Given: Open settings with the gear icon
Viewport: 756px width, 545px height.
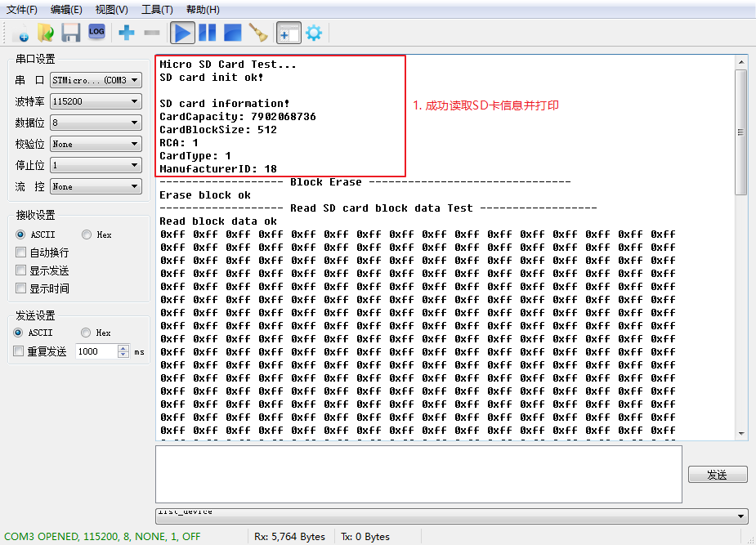Looking at the screenshot, I should 314,33.
